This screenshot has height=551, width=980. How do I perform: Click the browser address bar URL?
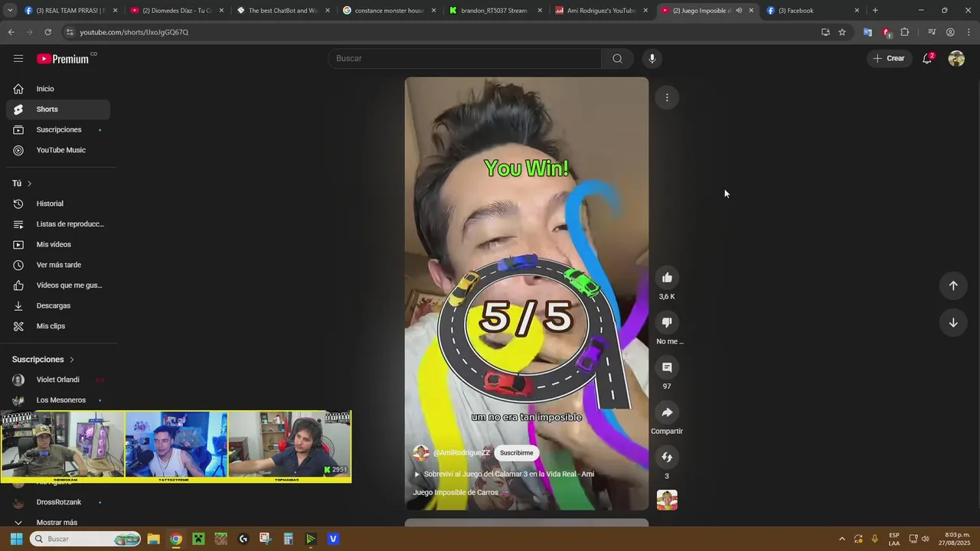[134, 32]
